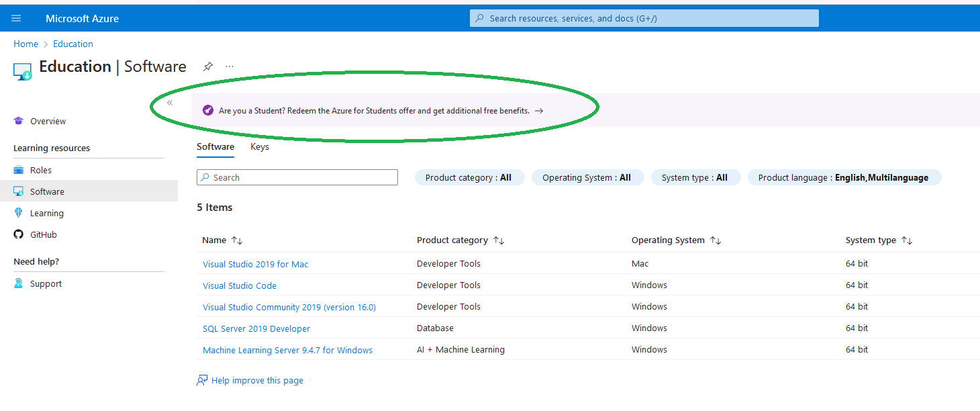Open Visual Studio 2019 for Mac
Screen dimensions: 980x411
pos(256,264)
